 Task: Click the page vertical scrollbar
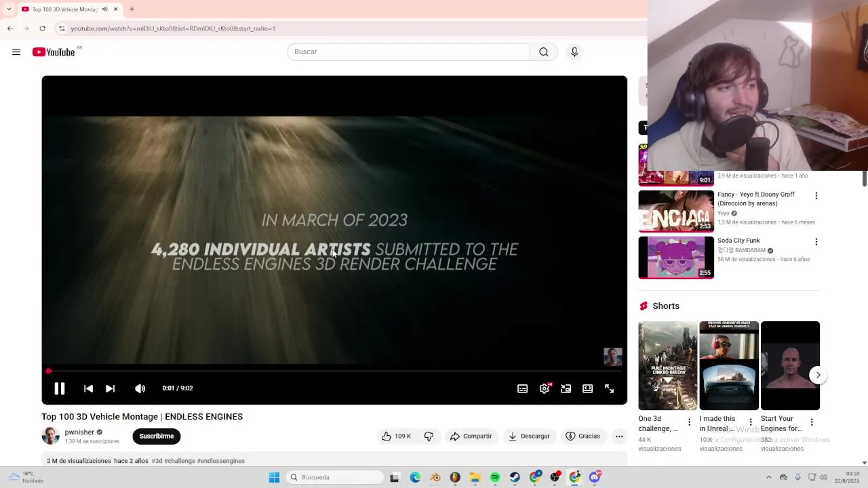[x=864, y=178]
